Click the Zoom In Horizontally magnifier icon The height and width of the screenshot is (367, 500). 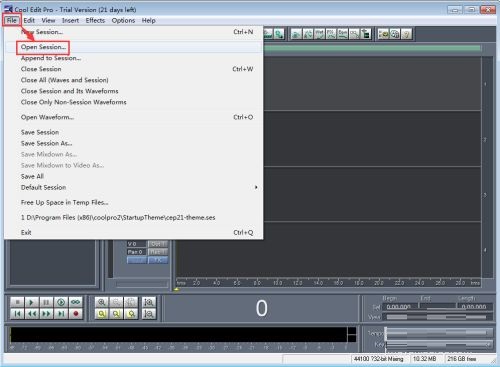coord(102,302)
